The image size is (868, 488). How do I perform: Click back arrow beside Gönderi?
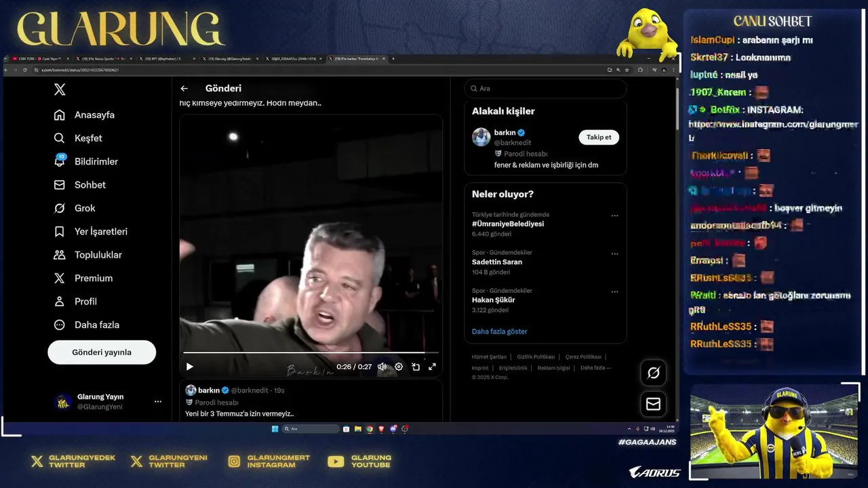coord(184,88)
